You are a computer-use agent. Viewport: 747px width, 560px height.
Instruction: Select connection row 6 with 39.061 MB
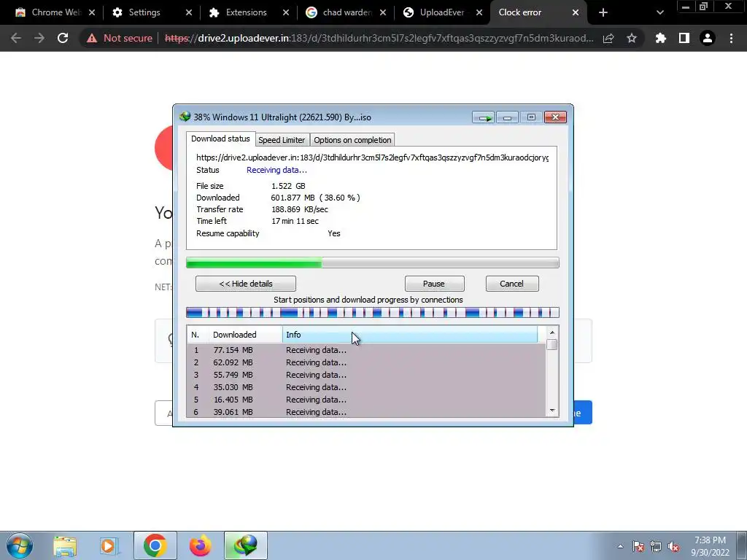pos(366,412)
